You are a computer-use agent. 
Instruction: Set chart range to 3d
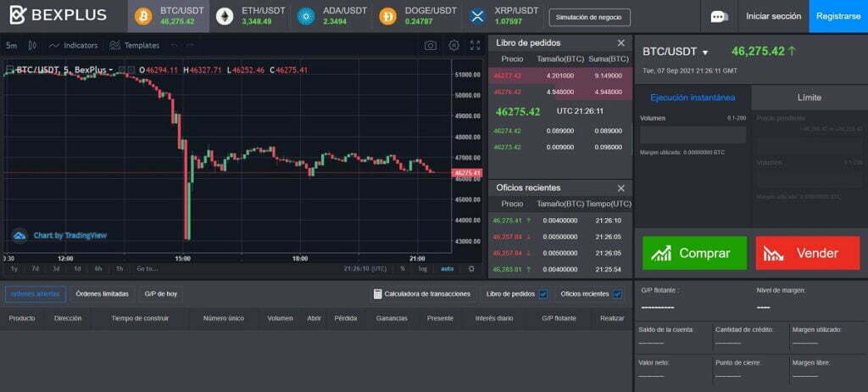(57, 269)
